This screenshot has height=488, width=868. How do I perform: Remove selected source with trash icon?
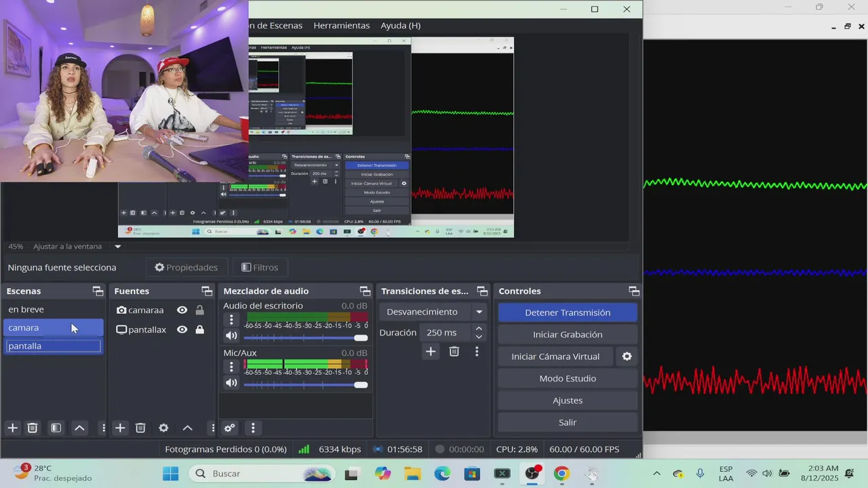(x=140, y=428)
